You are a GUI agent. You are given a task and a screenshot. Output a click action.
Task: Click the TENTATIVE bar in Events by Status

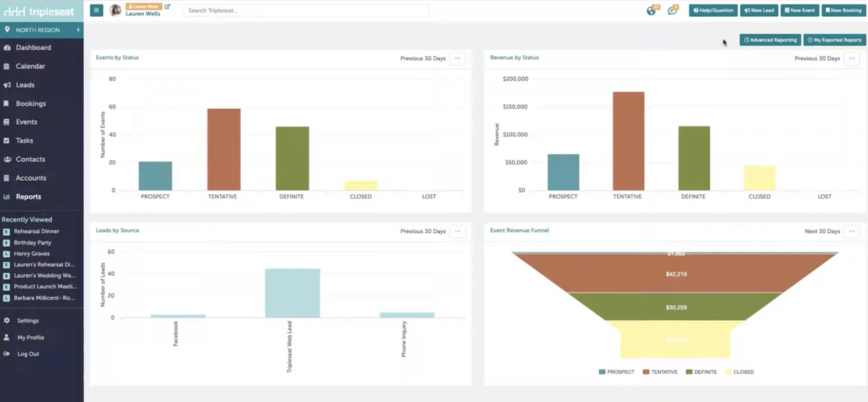click(224, 149)
